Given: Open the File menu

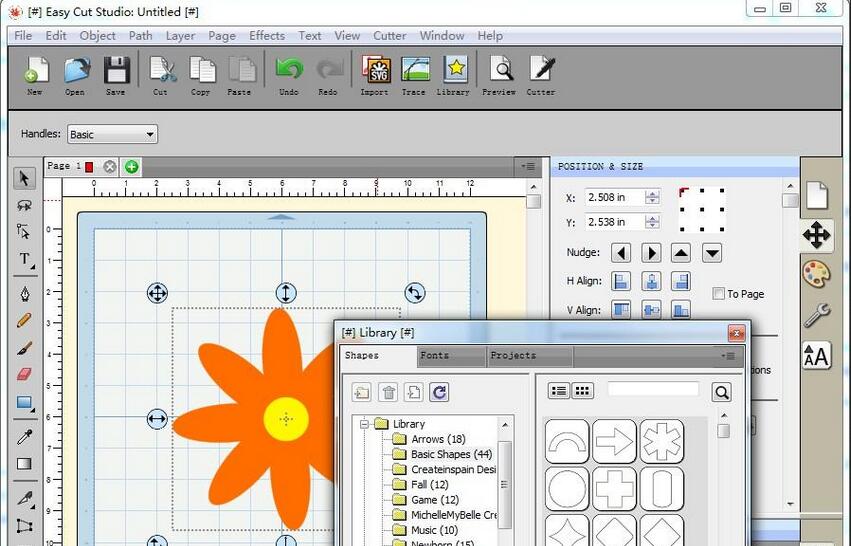Looking at the screenshot, I should click(x=23, y=36).
